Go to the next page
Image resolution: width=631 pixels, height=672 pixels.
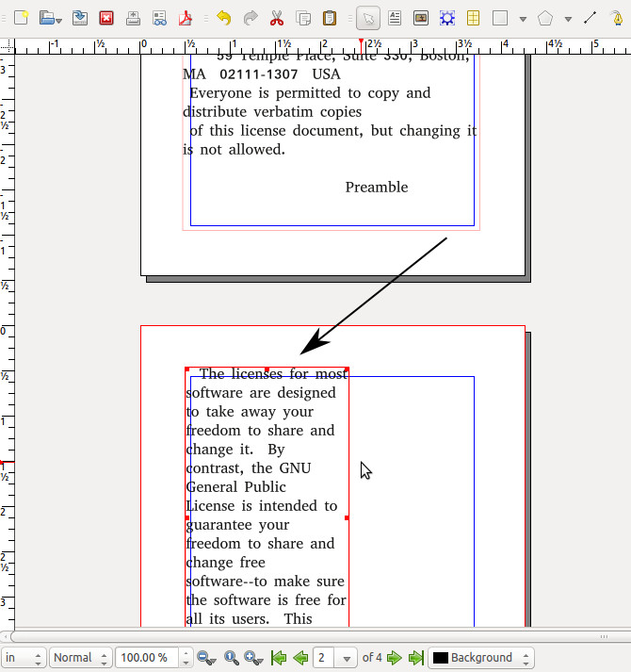395,658
